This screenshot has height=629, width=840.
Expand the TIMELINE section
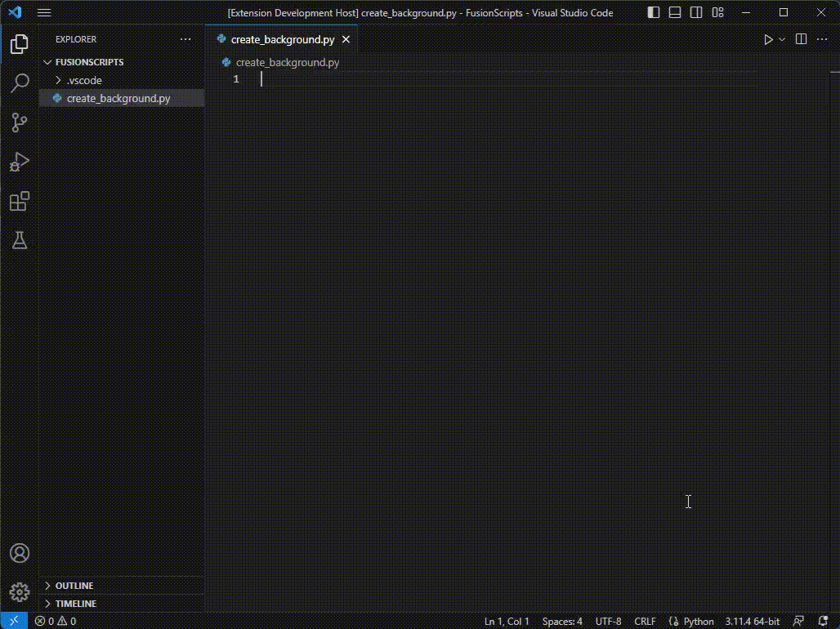pyautogui.click(x=122, y=604)
